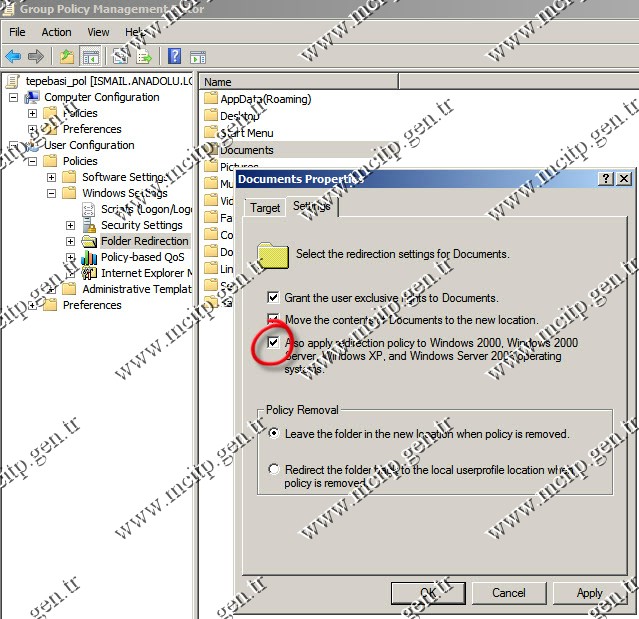The height and width of the screenshot is (619, 639).
Task: Expand Preferences under User Configuration
Action: pyautogui.click(x=33, y=305)
